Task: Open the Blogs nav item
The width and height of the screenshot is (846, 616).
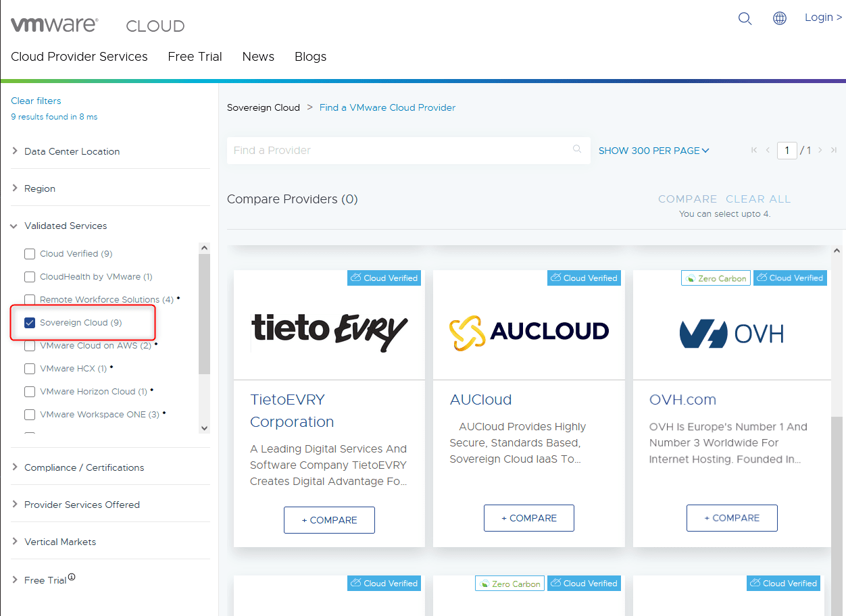Action: pos(310,57)
